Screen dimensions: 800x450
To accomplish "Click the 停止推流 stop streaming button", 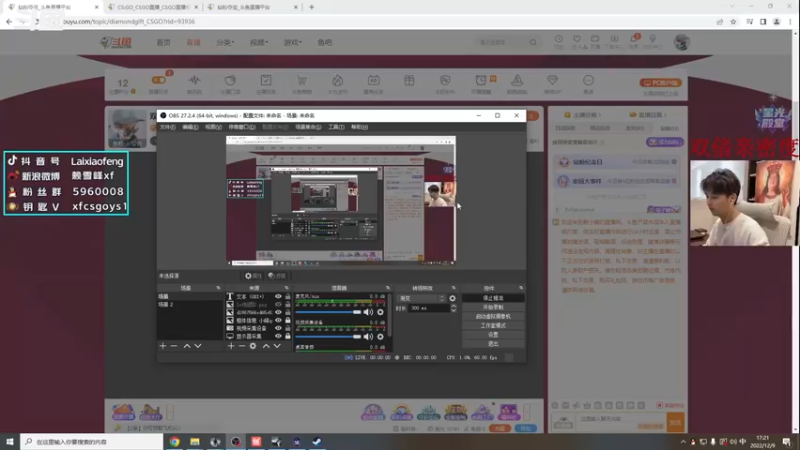I will click(493, 298).
